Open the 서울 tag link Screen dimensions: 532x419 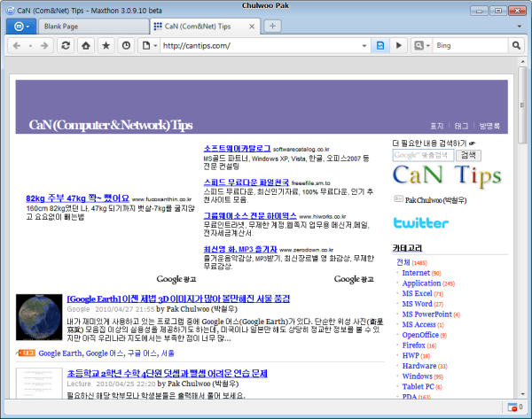point(168,353)
